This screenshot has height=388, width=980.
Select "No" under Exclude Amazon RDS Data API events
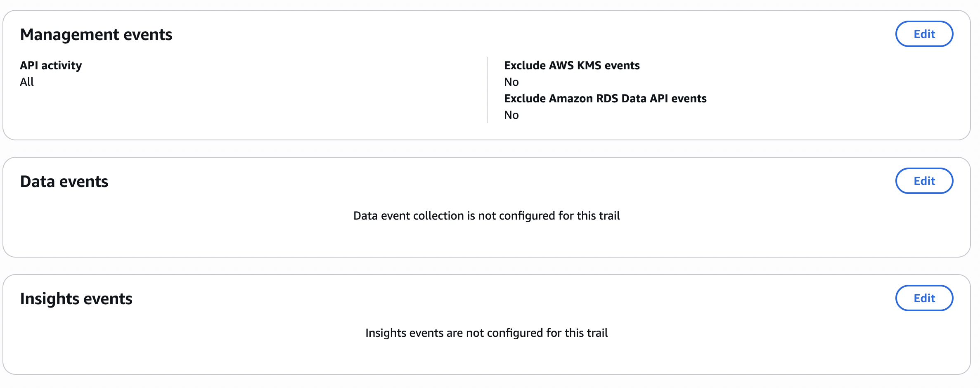[511, 115]
